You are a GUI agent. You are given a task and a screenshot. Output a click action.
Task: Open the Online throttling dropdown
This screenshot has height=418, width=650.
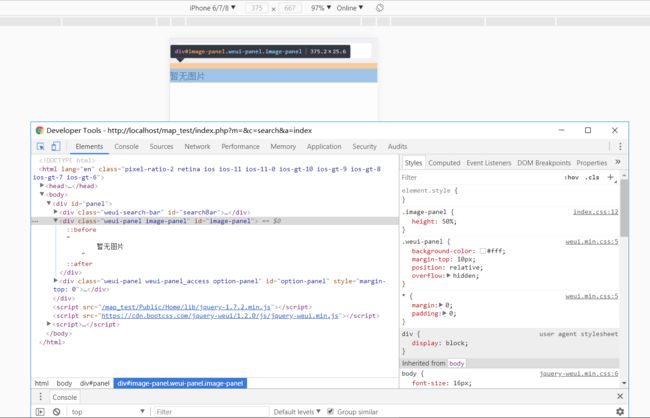(349, 8)
